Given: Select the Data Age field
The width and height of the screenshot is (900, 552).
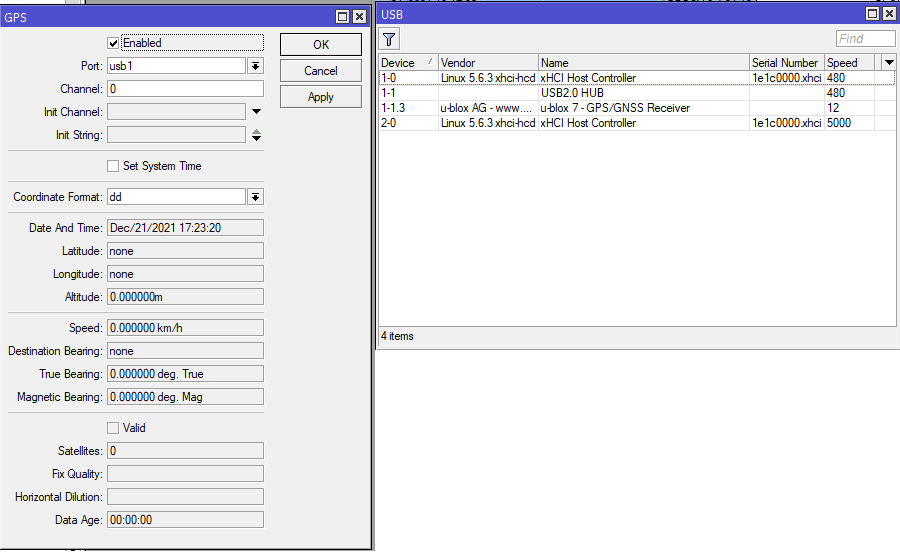Looking at the screenshot, I should click(185, 519).
